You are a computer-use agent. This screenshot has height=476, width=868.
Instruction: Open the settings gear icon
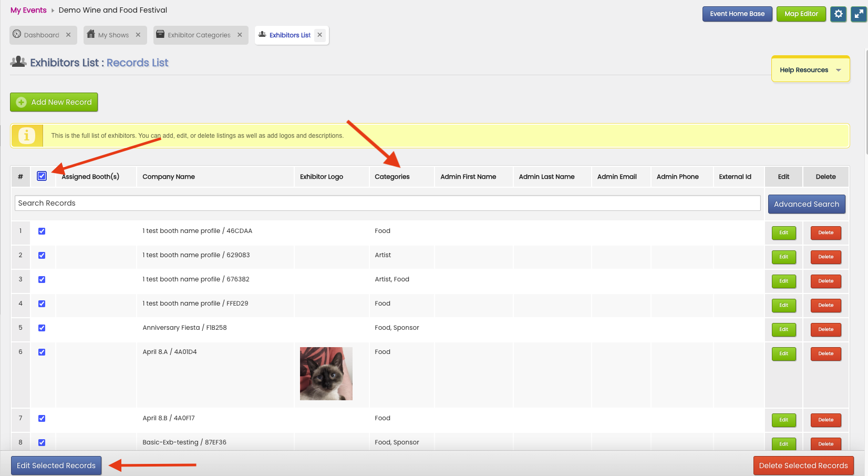tap(839, 14)
